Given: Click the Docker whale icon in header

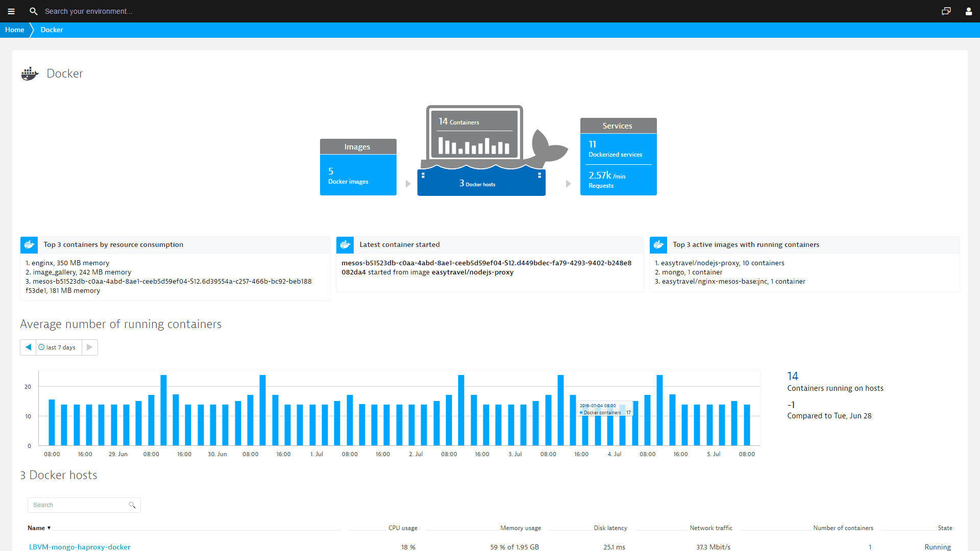Looking at the screenshot, I should pyautogui.click(x=30, y=73).
